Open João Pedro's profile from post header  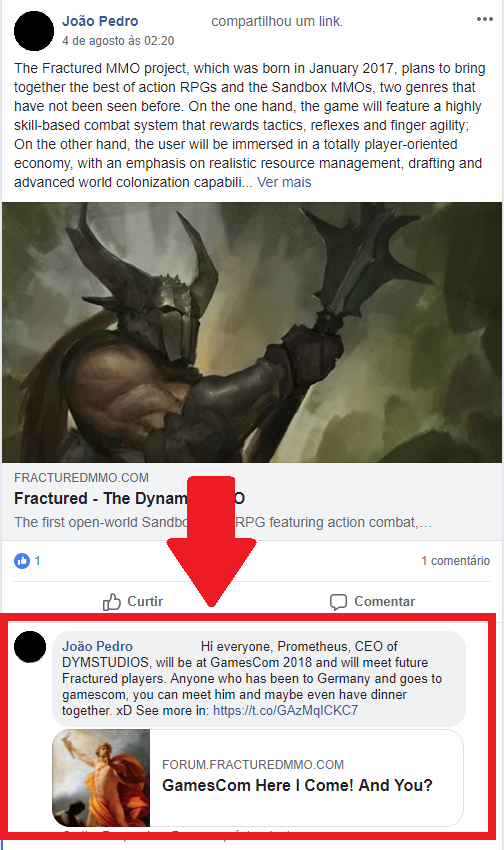pyautogui.click(x=100, y=21)
